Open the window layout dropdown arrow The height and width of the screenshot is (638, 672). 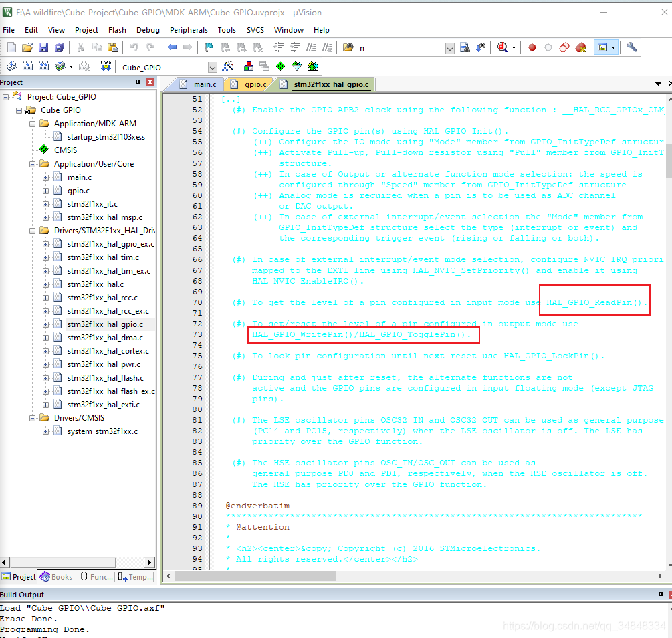pyautogui.click(x=614, y=47)
